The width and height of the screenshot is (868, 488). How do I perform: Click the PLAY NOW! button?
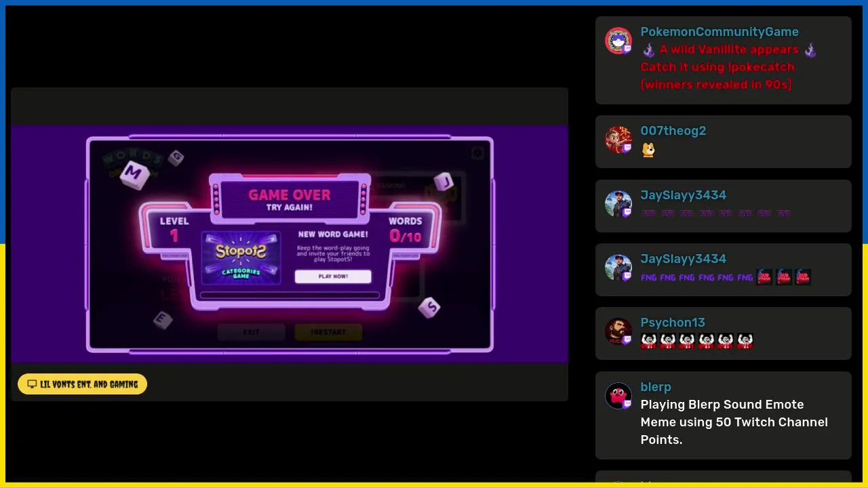[333, 277]
